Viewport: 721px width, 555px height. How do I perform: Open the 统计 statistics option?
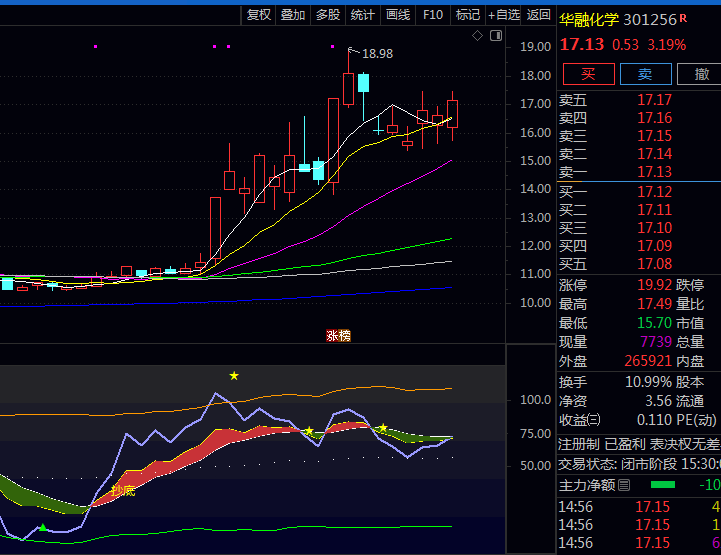click(363, 15)
